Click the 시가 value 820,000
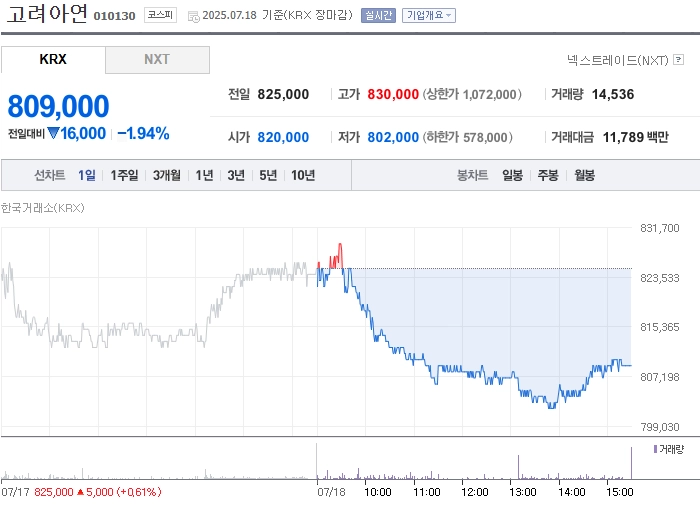The width and height of the screenshot is (700, 505). (283, 137)
